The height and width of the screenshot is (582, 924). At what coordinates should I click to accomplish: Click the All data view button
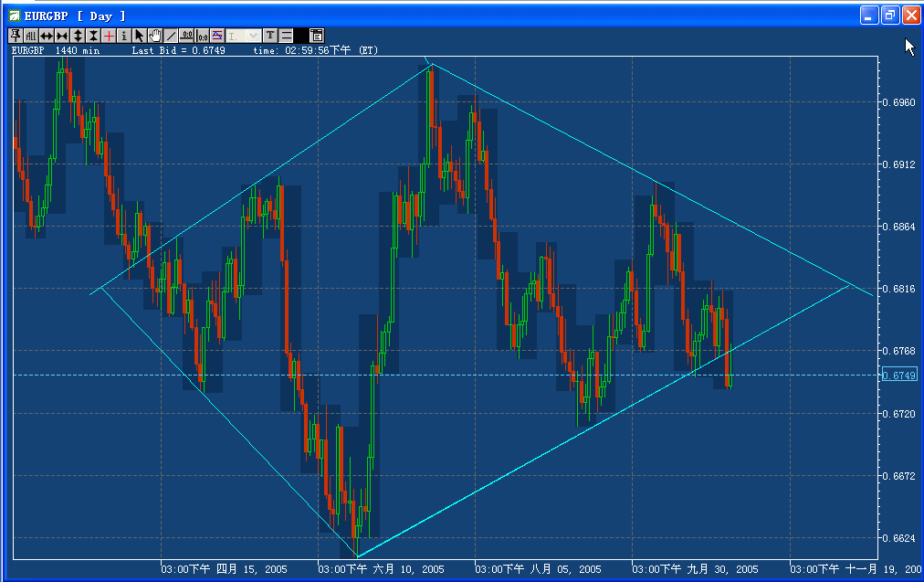click(31, 36)
